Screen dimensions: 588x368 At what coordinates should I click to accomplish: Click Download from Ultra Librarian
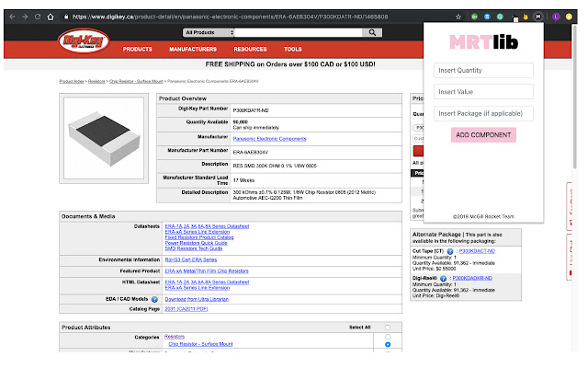point(197,299)
